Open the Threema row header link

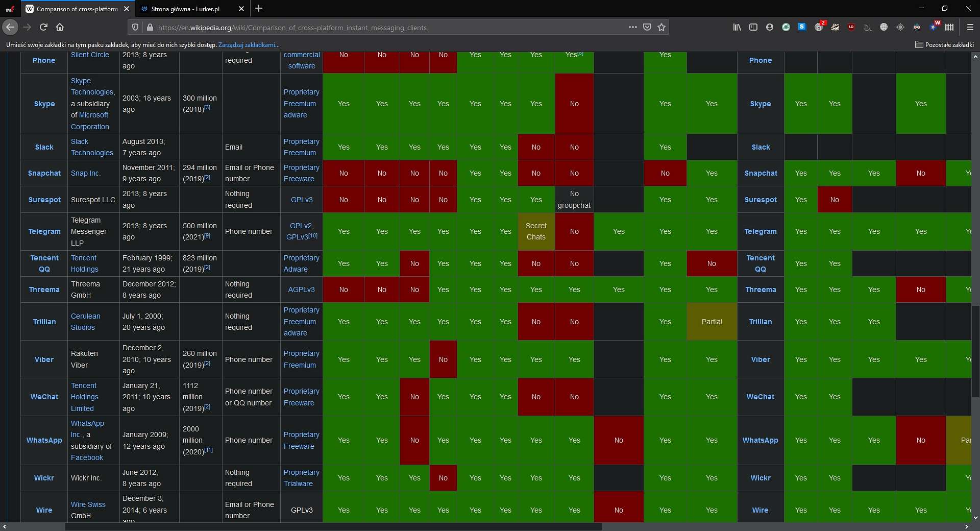[44, 289]
